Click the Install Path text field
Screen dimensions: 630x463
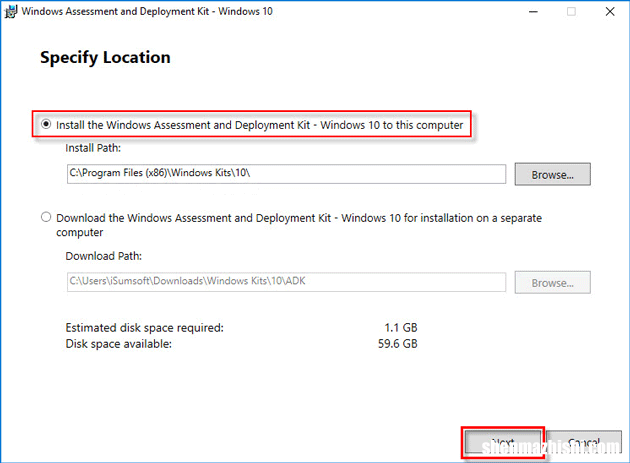285,174
